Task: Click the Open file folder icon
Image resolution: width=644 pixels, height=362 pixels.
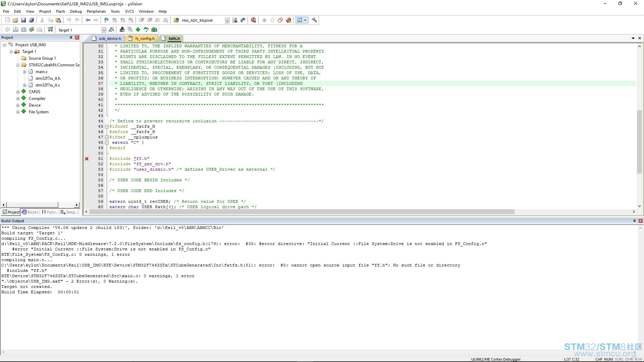Action: pos(15,20)
